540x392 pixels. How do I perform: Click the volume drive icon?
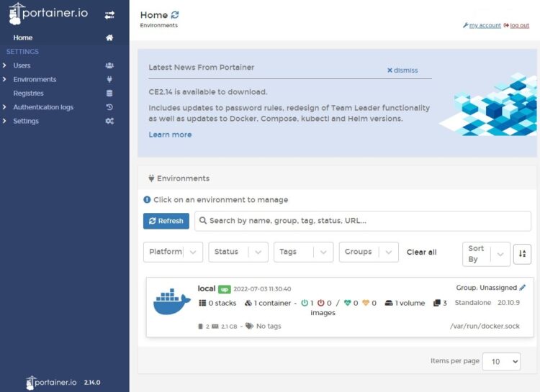coord(389,303)
